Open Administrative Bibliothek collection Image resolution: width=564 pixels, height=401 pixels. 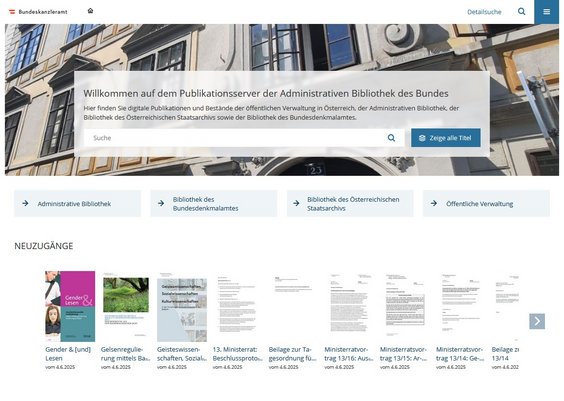(x=77, y=204)
